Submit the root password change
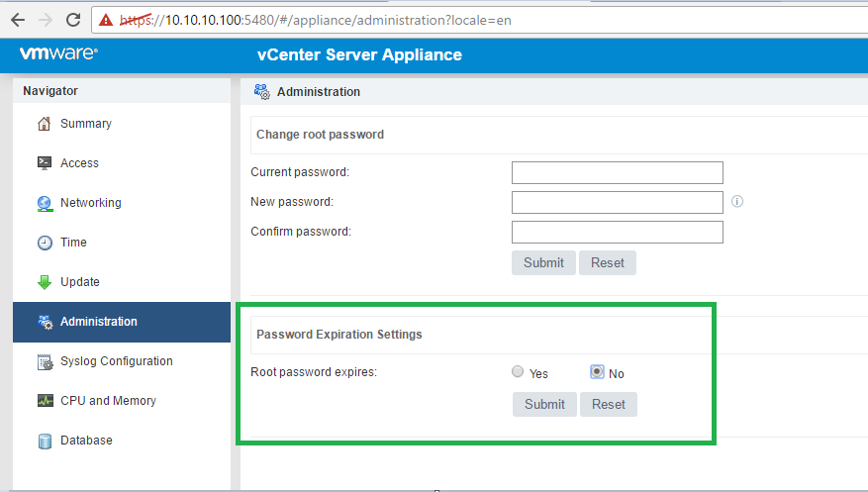 click(543, 263)
